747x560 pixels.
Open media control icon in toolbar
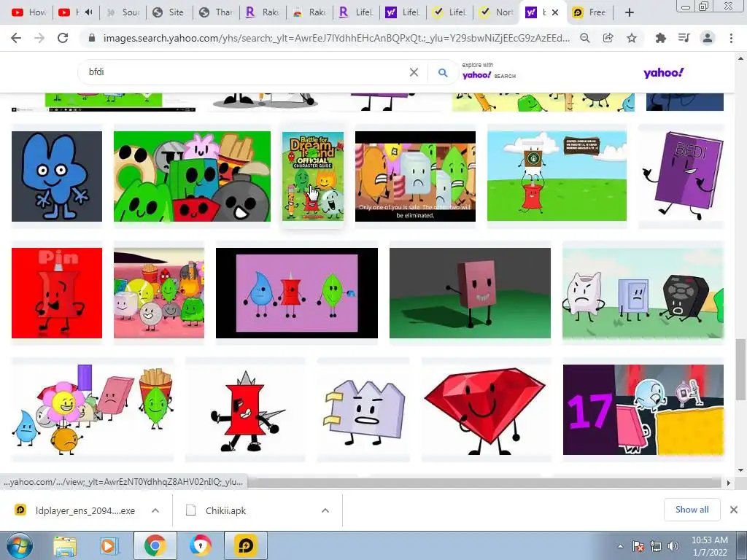684,38
